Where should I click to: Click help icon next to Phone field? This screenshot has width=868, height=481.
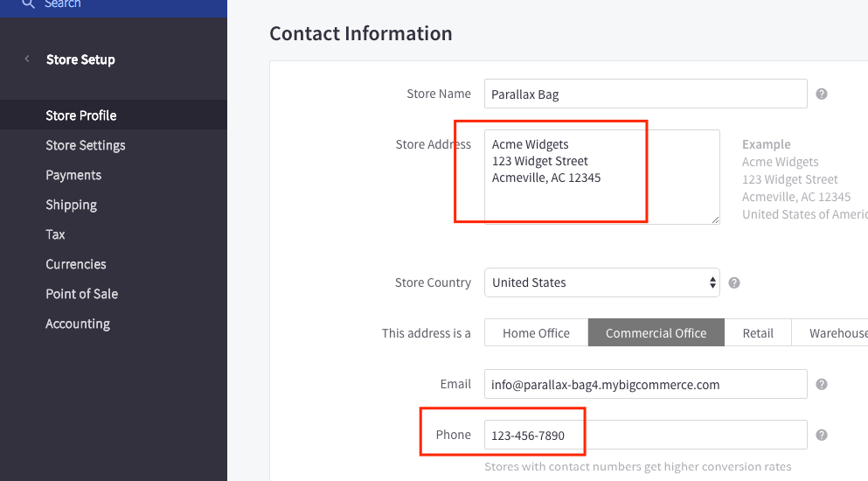[x=822, y=435]
